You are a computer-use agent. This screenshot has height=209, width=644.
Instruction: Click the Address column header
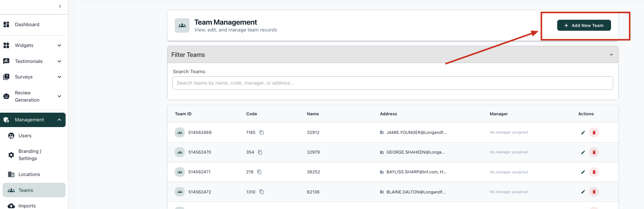(x=389, y=114)
